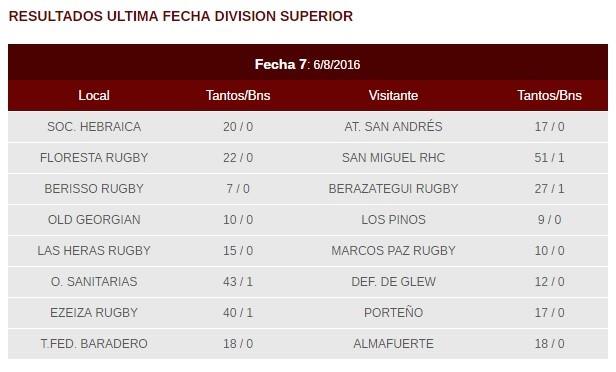Select OLD GEORGIAN team row

[308, 220]
